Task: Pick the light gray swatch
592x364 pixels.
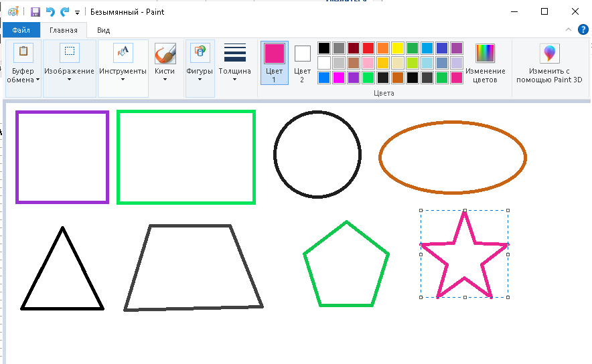Action: pyautogui.click(x=339, y=63)
